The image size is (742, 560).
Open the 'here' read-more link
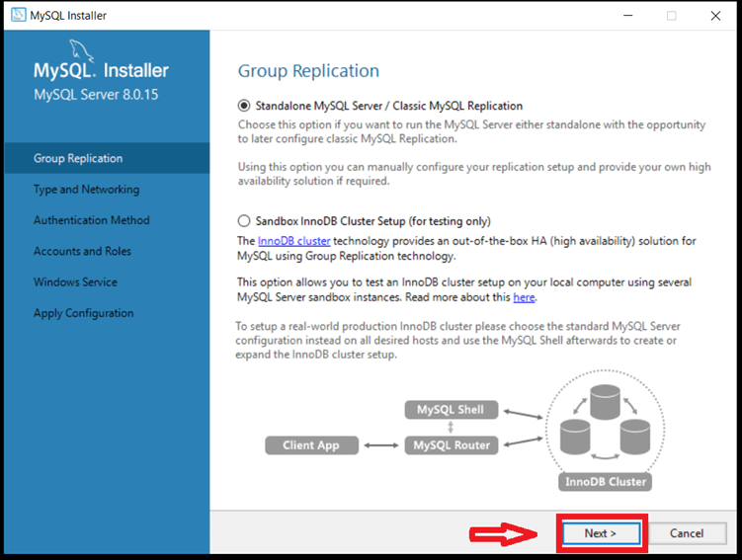pos(524,297)
